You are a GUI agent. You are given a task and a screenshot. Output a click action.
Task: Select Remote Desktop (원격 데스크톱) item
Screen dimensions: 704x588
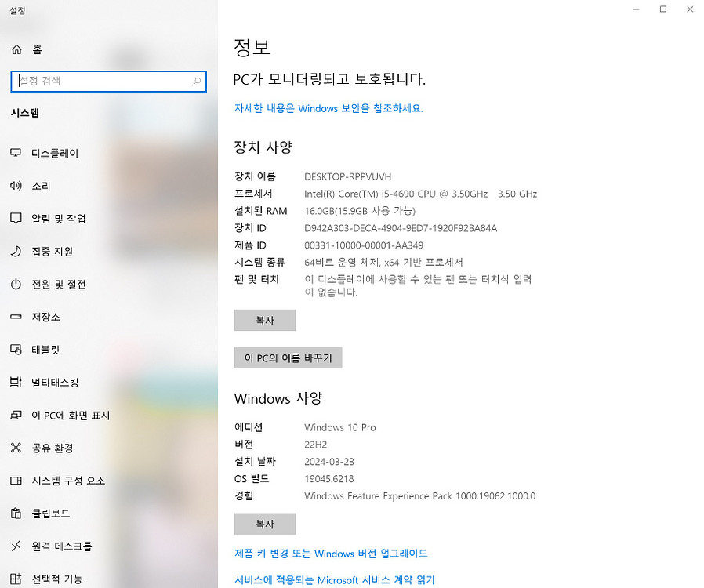pyautogui.click(x=61, y=546)
